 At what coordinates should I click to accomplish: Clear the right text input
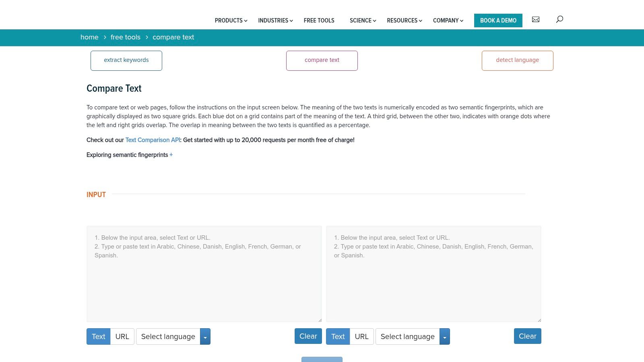pos(527,336)
